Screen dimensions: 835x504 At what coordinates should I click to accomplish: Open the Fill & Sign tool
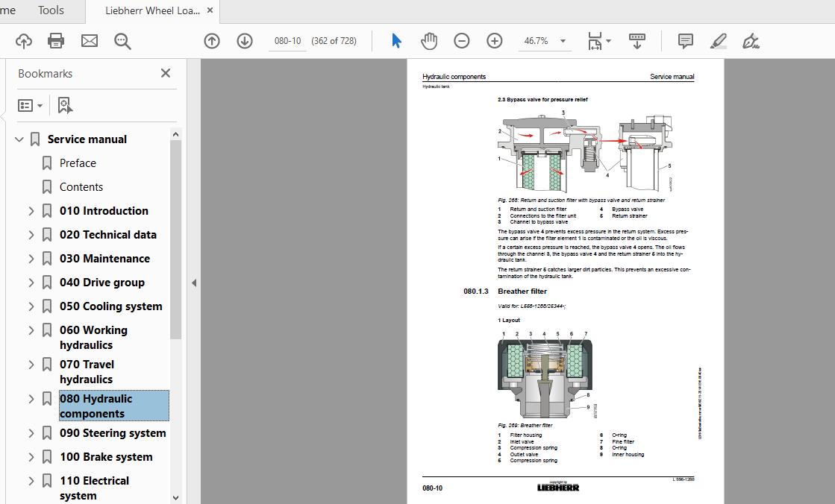pos(751,41)
